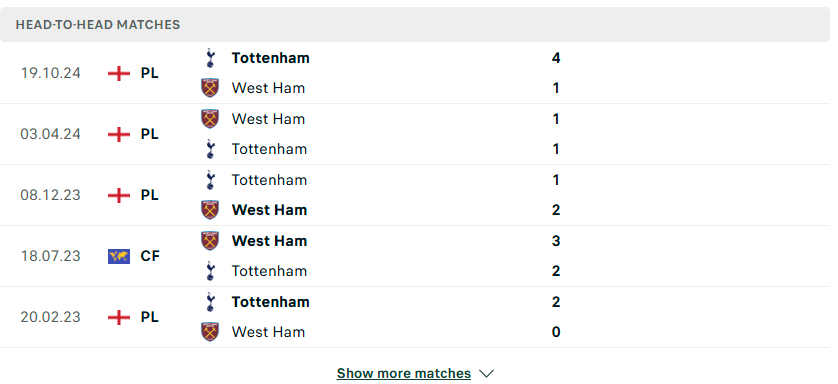Click West Ham's score 0 on 20.02.23
Screen dimensions: 838x384
coord(556,332)
